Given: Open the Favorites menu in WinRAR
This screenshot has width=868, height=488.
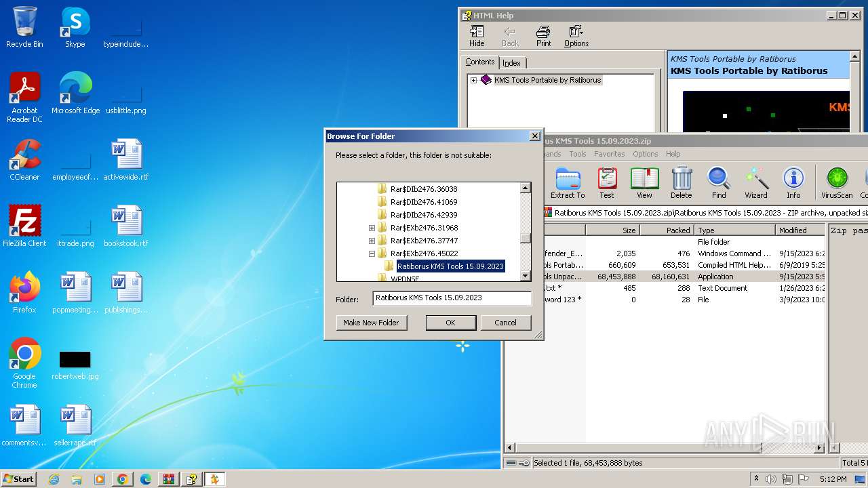Looking at the screenshot, I should [x=609, y=154].
